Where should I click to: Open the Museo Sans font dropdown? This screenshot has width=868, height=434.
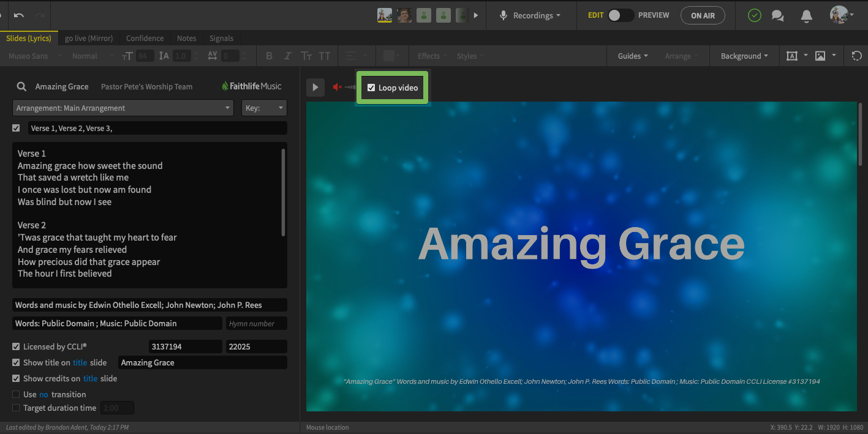click(x=36, y=56)
